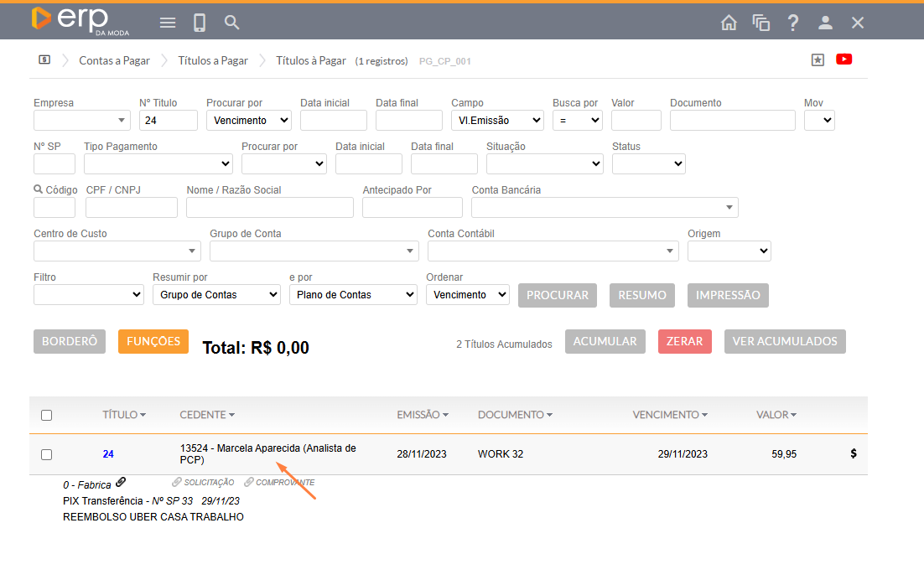Viewport: 924px width, 585px height.
Task: Click Títulos a Pagar breadcrumb item
Action: [212, 60]
